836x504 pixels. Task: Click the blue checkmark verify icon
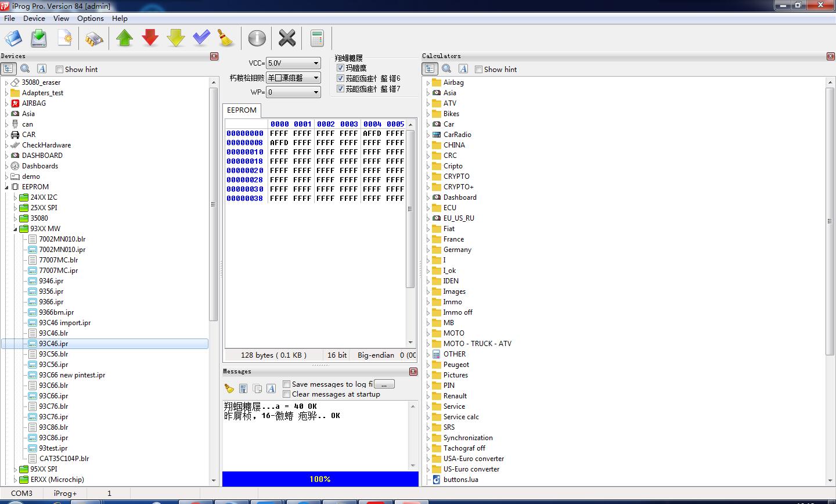[201, 38]
